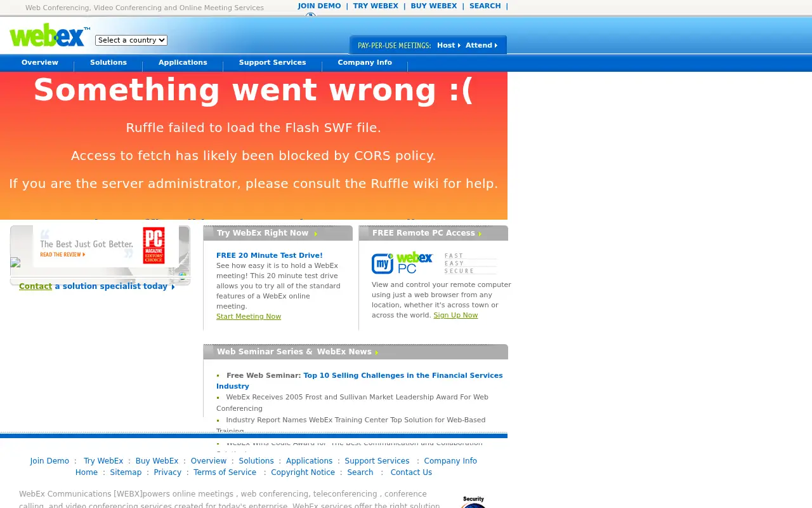This screenshot has width=812, height=508.
Task: Open the Overview menu in the blue navigation bar
Action: coord(40,63)
